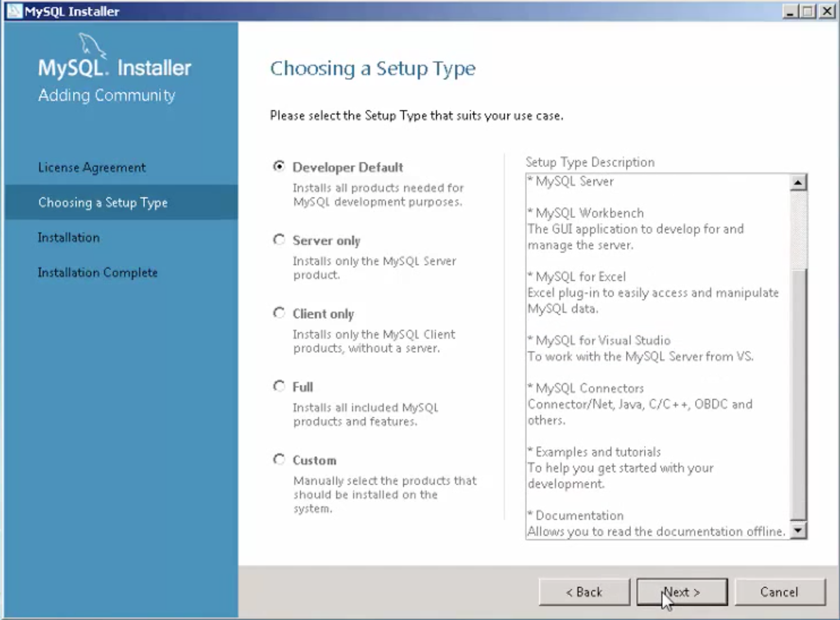This screenshot has width=840, height=620.
Task: Open the License Agreement step in sidebar
Action: click(92, 167)
